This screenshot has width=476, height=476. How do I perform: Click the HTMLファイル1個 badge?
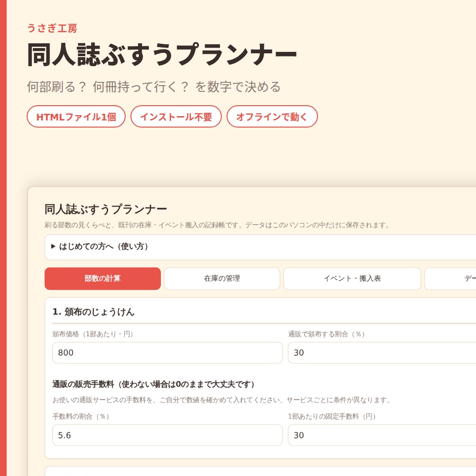tap(76, 117)
